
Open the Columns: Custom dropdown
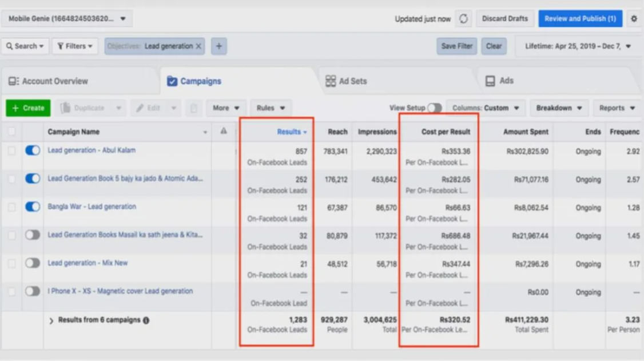pyautogui.click(x=485, y=108)
